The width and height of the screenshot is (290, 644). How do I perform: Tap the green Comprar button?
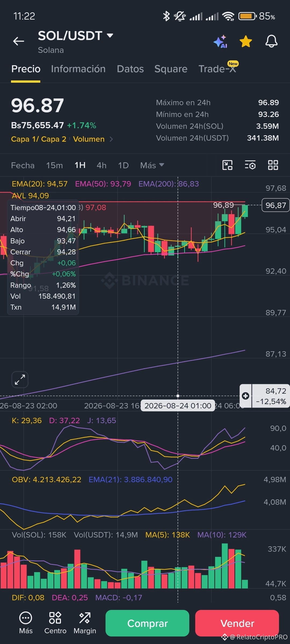pos(147,623)
